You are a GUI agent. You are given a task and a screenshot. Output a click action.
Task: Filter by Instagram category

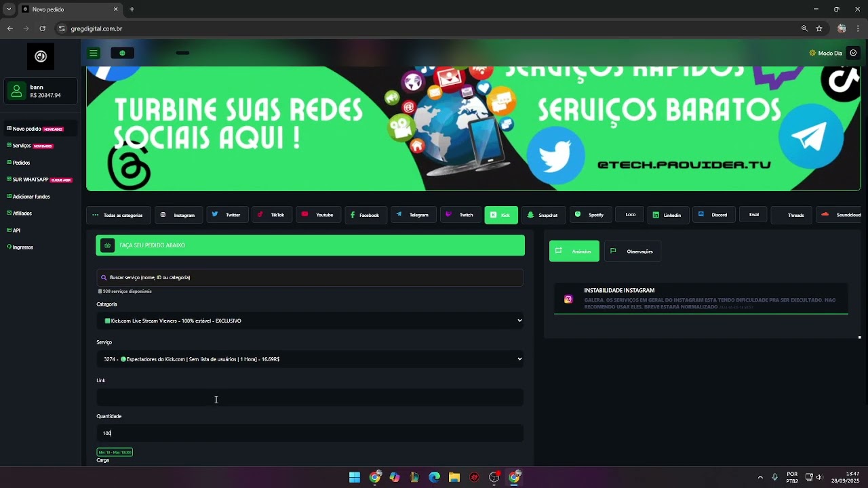tap(178, 215)
